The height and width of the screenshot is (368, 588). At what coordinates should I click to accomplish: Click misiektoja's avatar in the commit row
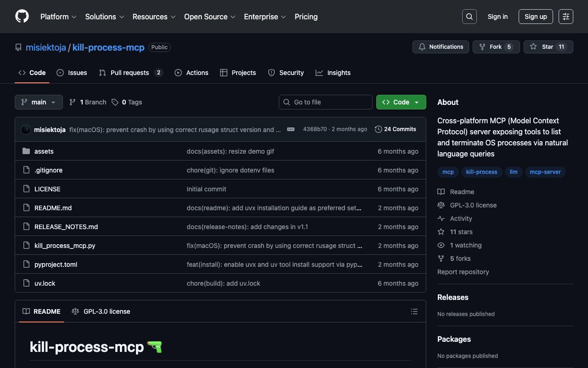pos(26,130)
